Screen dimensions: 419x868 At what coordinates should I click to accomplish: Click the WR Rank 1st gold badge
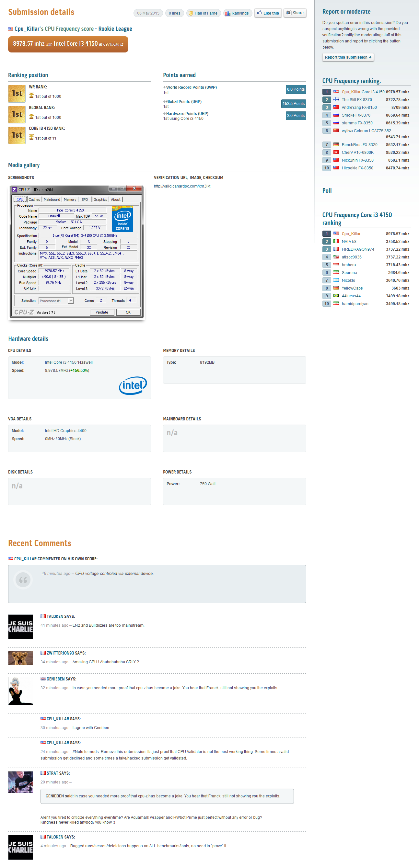[x=17, y=94]
